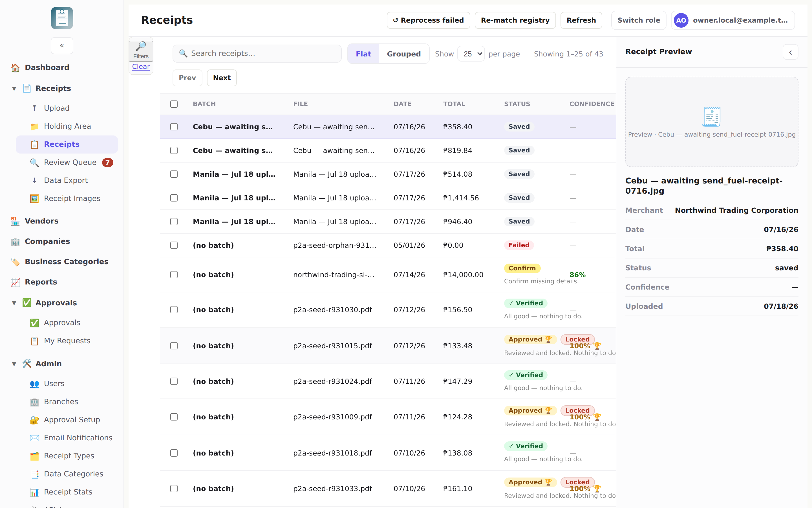Check the ₱819.84 Cebu receipt row
Screen dimensions: 812x508
pyautogui.click(x=174, y=150)
